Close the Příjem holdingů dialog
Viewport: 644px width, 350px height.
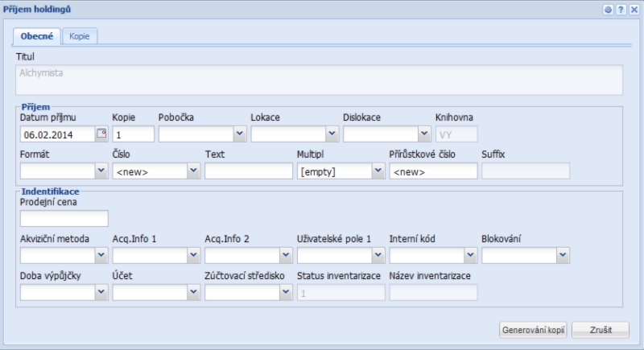click(634, 8)
